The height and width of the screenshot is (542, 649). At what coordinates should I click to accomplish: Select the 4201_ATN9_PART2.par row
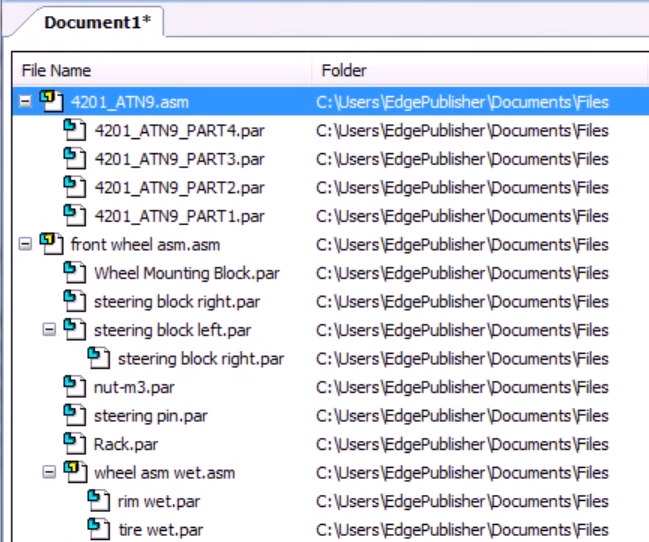pos(179,187)
